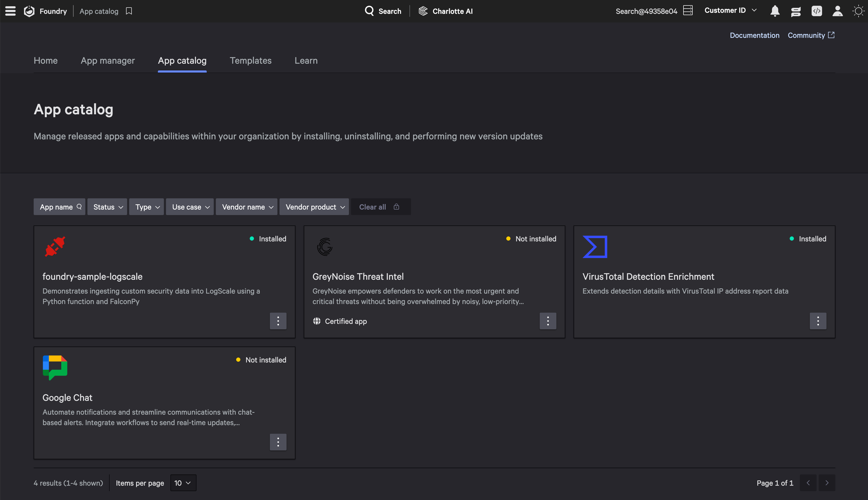Open the Google Chat app card

pyautogui.click(x=67, y=397)
